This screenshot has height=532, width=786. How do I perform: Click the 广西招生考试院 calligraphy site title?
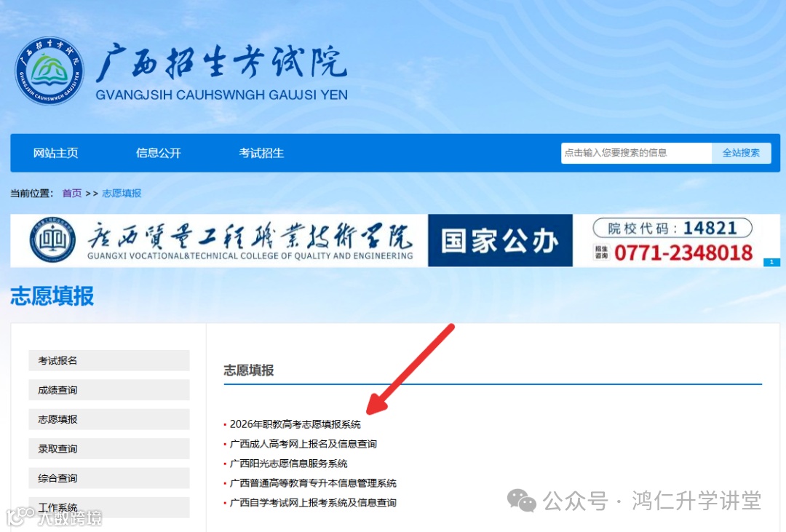click(221, 63)
